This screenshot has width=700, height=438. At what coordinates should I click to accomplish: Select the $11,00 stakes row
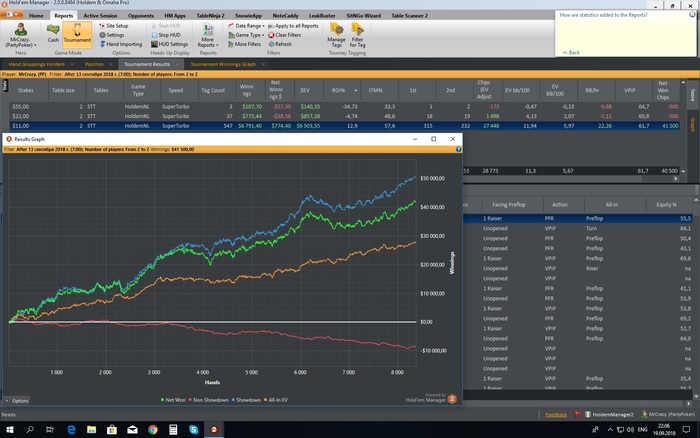coord(344,126)
